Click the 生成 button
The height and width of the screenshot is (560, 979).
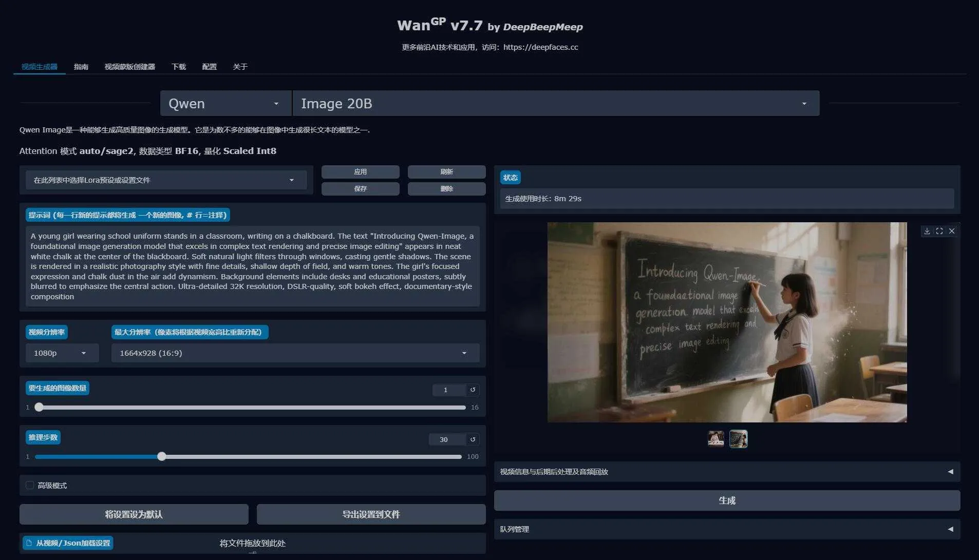[x=727, y=500]
